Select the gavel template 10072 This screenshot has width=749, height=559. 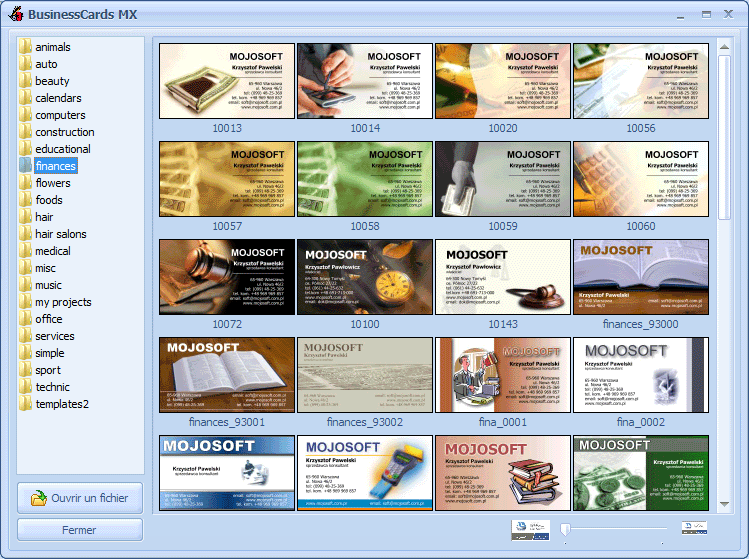click(227, 277)
